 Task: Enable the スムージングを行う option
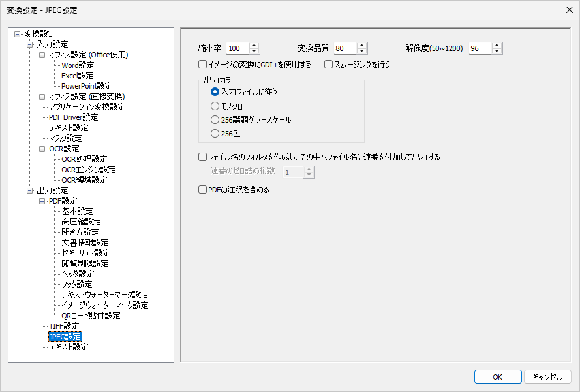click(328, 64)
